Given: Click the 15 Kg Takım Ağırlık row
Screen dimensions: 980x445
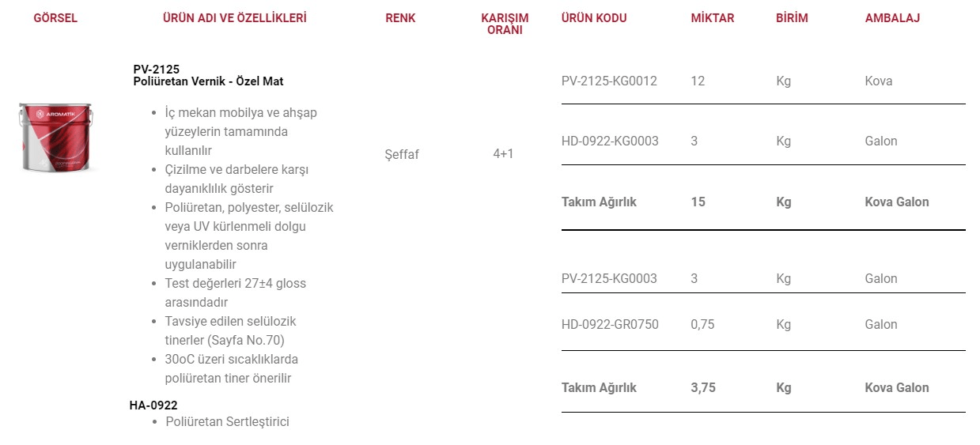Looking at the screenshot, I should (x=763, y=202).
